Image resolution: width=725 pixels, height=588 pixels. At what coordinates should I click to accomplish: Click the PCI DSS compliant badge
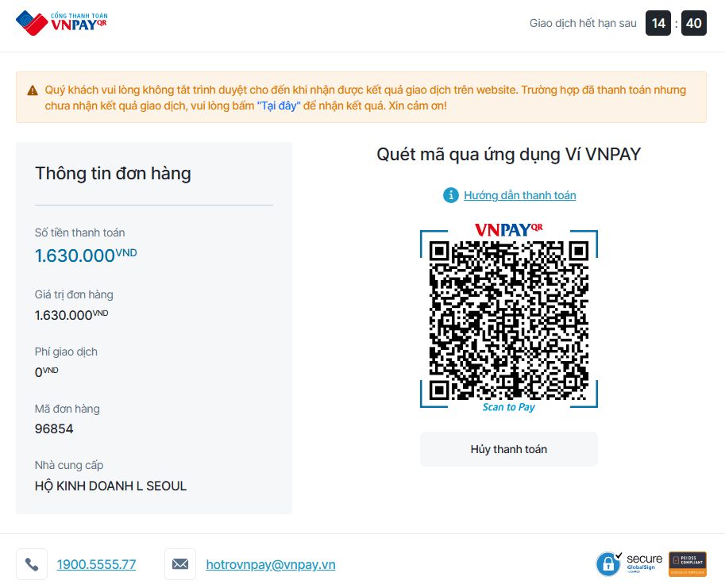(x=687, y=563)
